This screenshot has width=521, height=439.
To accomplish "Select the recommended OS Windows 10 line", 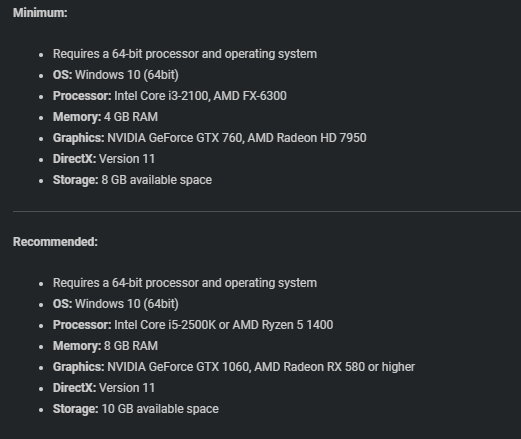I will (x=116, y=304).
